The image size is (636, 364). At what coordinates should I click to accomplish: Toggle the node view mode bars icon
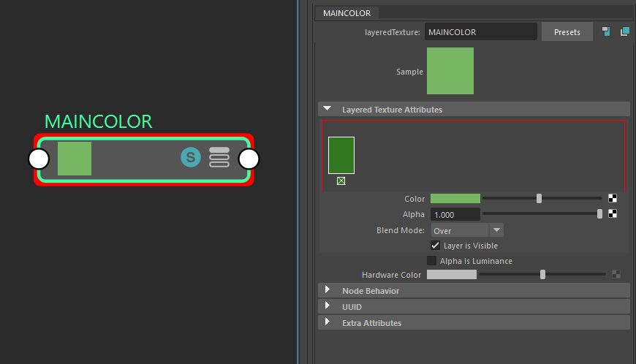click(x=219, y=157)
